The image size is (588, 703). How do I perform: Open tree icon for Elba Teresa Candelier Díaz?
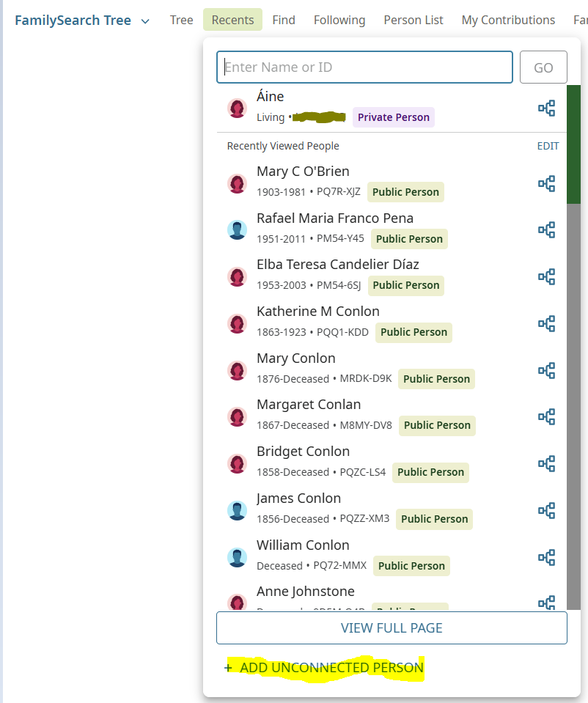546,276
